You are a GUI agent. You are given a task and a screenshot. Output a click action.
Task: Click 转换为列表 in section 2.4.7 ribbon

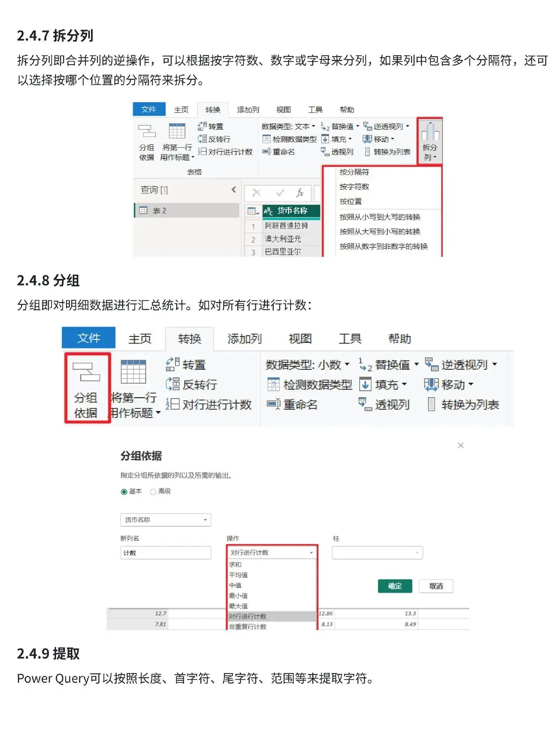click(x=387, y=152)
